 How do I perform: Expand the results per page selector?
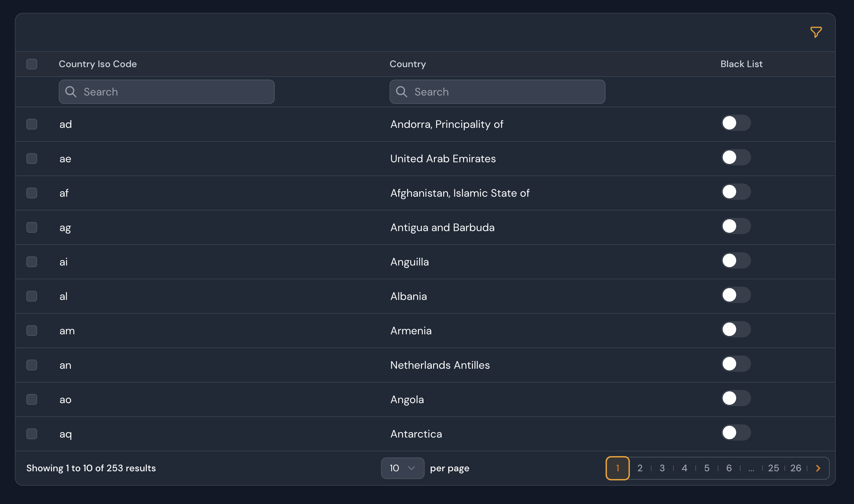point(403,468)
